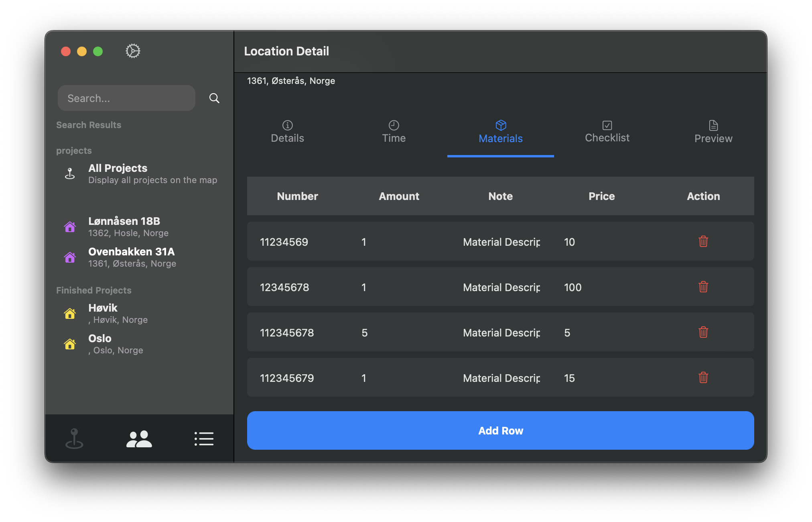Viewport: 812px width, 522px height.
Task: Click material number 12345678
Action: tap(284, 287)
